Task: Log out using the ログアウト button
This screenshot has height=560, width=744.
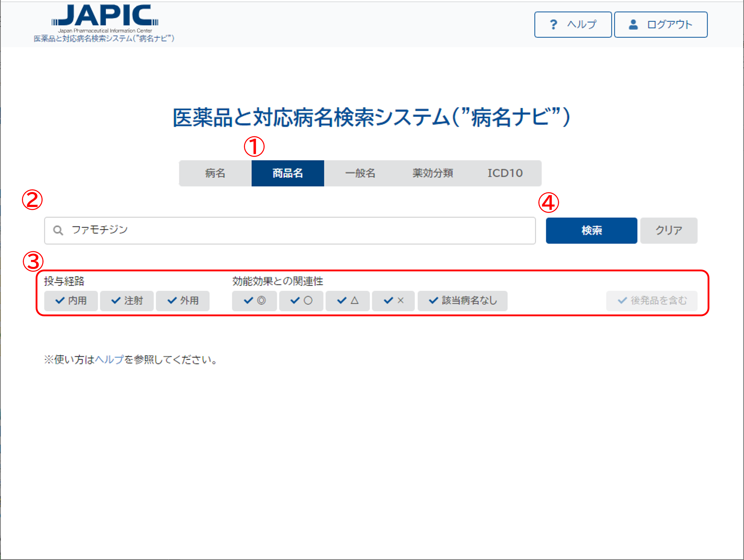Action: tap(661, 25)
